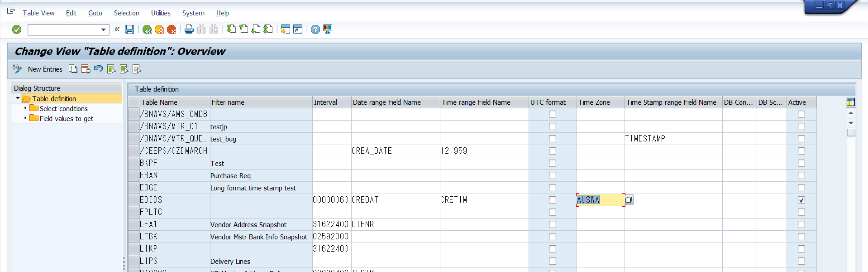Uncheck the Active checkbox for EDIDS
The height and width of the screenshot is (272, 868).
pos(801,200)
